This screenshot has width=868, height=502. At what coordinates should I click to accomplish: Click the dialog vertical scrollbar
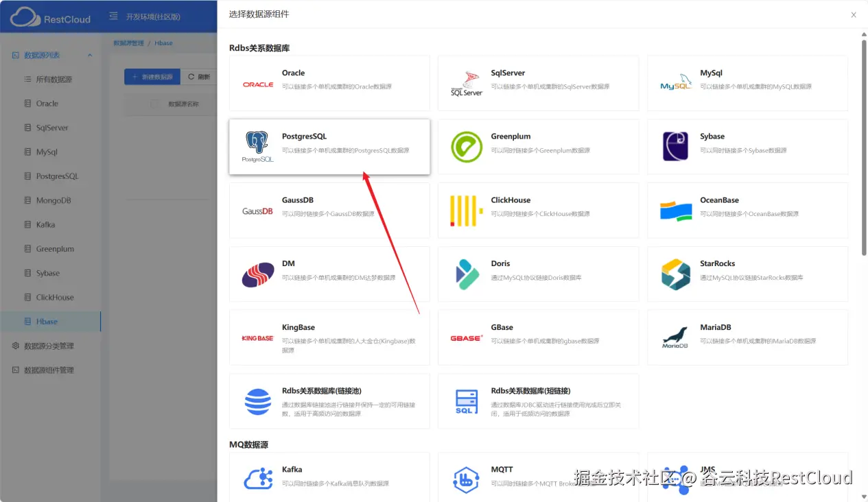[x=863, y=147]
